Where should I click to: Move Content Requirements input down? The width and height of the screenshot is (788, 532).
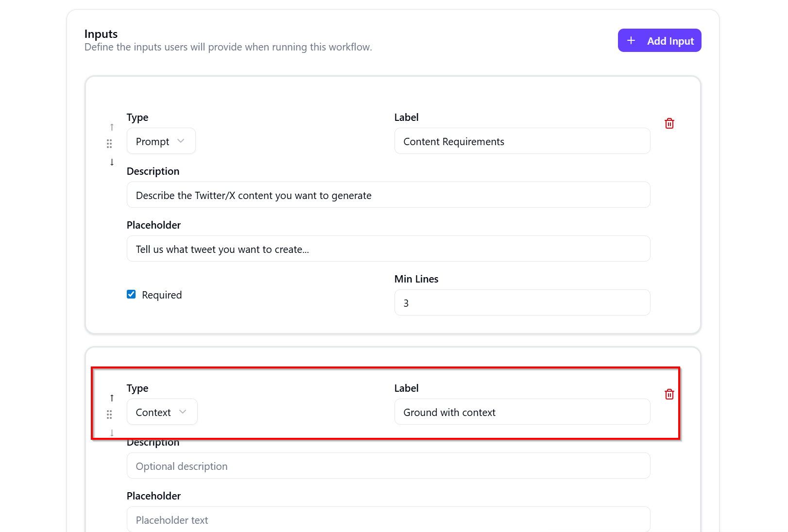click(x=112, y=162)
